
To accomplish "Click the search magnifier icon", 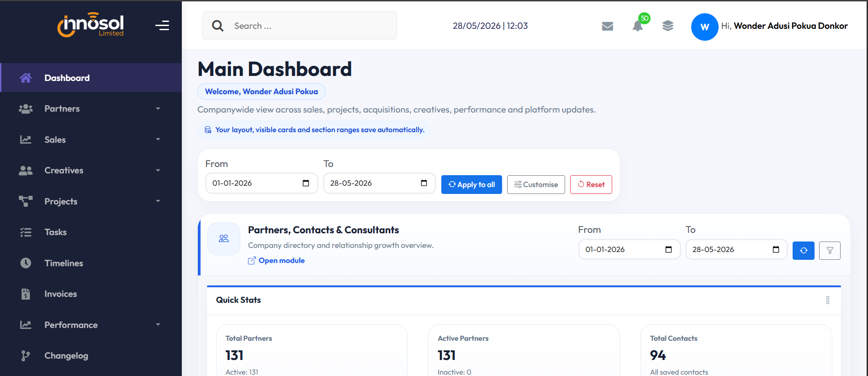I will [x=218, y=26].
